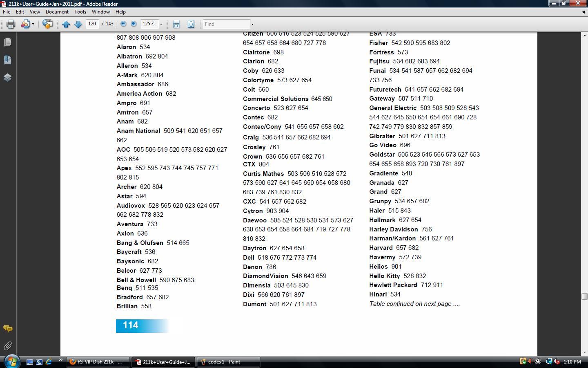The height and width of the screenshot is (368, 588).
Task: Click the network tray icon
Action: [549, 361]
